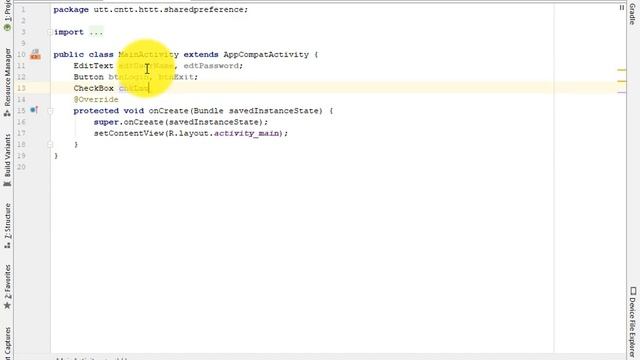This screenshot has width=640, height=360.
Task: Click the onCreate method name on line 15
Action: tap(168, 111)
